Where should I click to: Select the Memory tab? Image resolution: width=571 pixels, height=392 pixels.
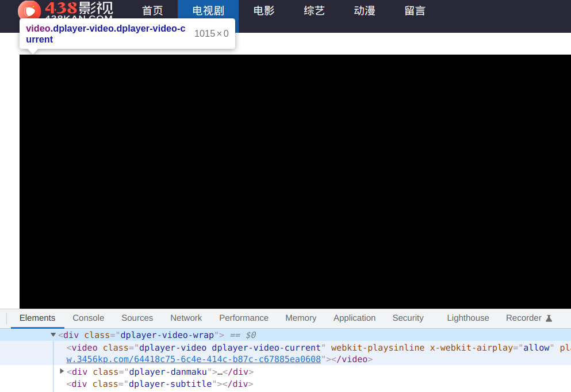coord(301,318)
